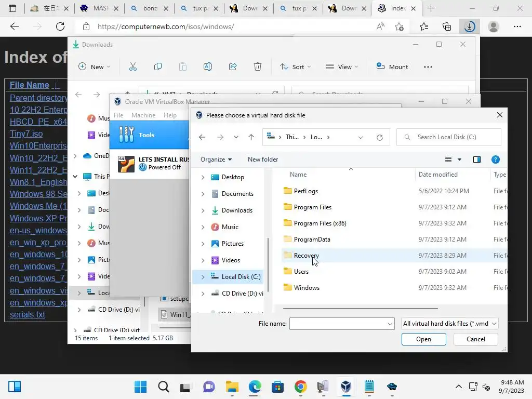
Task: Click the Open button
Action: [423, 339]
